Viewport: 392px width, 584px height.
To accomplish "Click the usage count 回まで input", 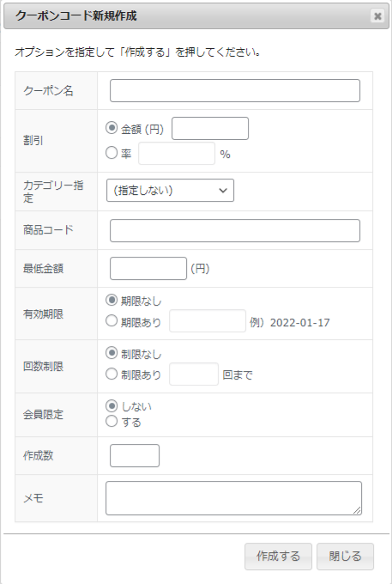I will (x=194, y=374).
